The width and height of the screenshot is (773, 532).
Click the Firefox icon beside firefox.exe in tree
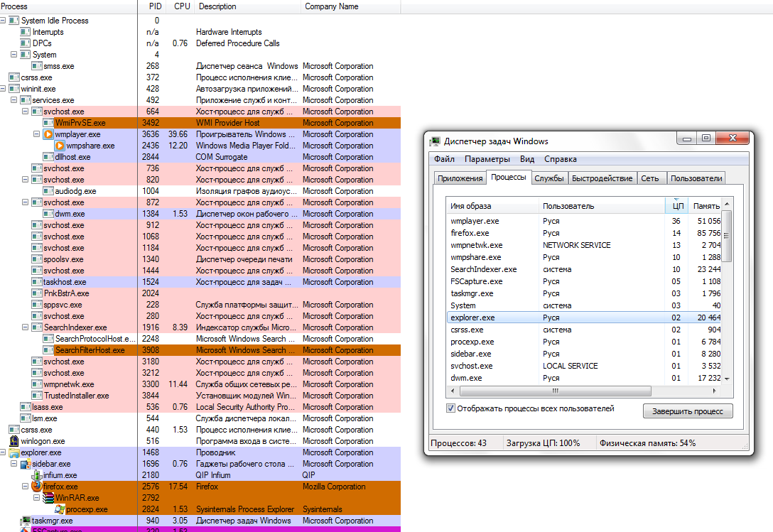tap(37, 487)
